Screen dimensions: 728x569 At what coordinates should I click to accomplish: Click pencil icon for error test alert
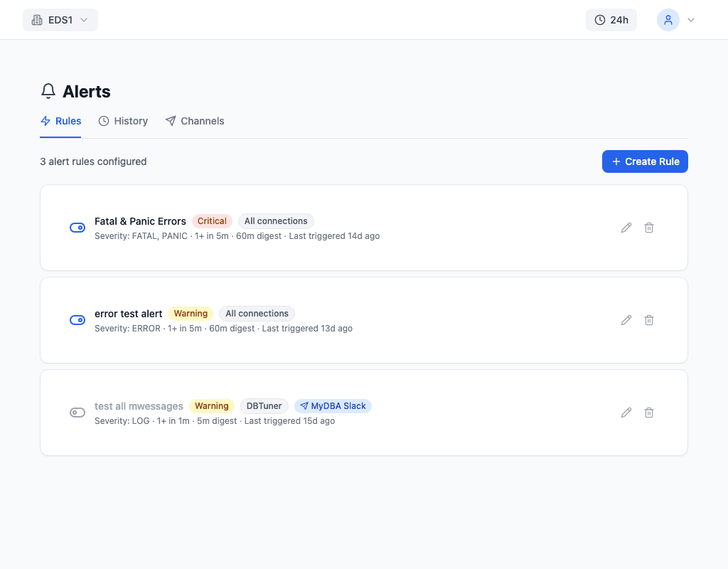click(626, 320)
